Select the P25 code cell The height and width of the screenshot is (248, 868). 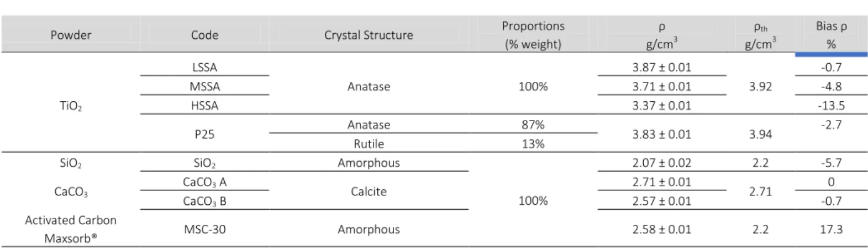pyautogui.click(x=204, y=134)
